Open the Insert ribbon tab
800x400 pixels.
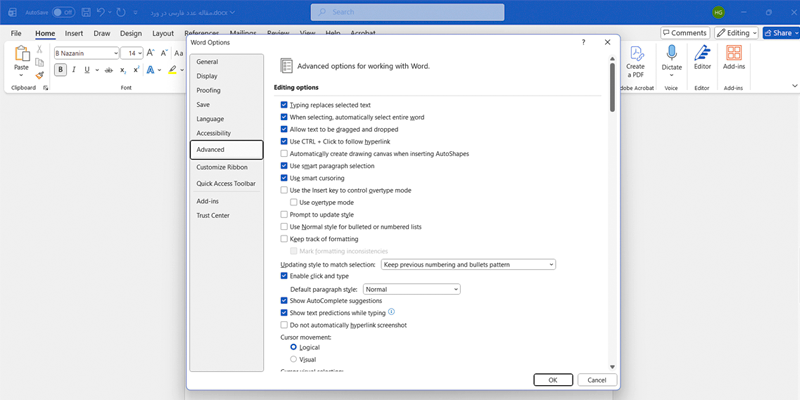[x=74, y=33]
